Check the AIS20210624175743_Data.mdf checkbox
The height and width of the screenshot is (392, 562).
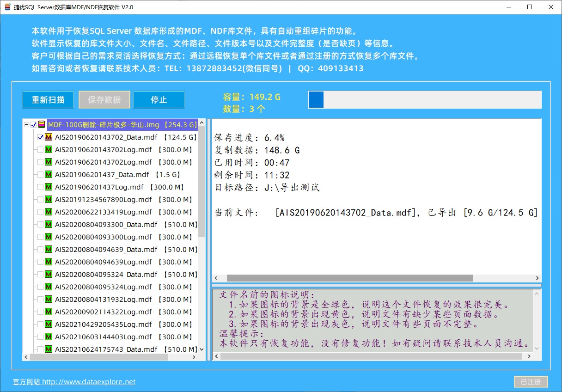40,349
